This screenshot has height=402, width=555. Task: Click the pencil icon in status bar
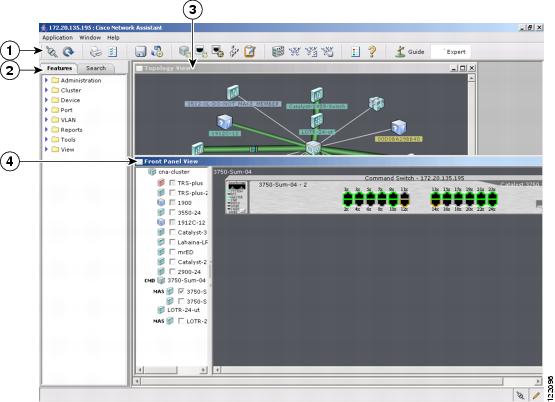pyautogui.click(x=536, y=395)
